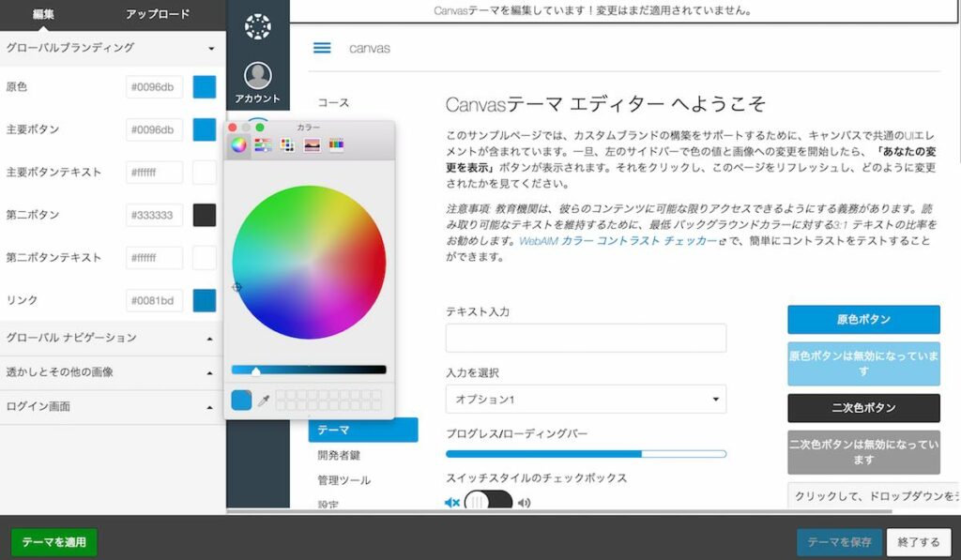Click the canvas breadcrumb text
This screenshot has height=560, width=961.
pos(370,49)
